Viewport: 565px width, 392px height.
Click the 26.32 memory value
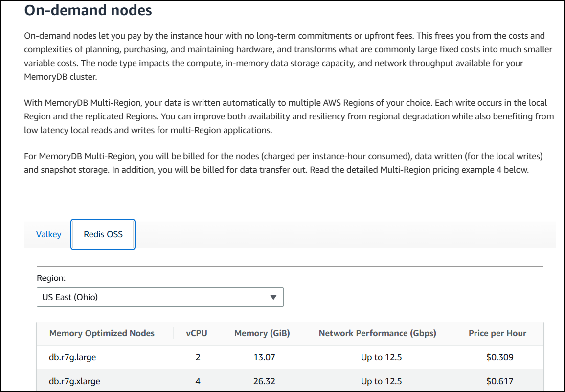pos(264,381)
